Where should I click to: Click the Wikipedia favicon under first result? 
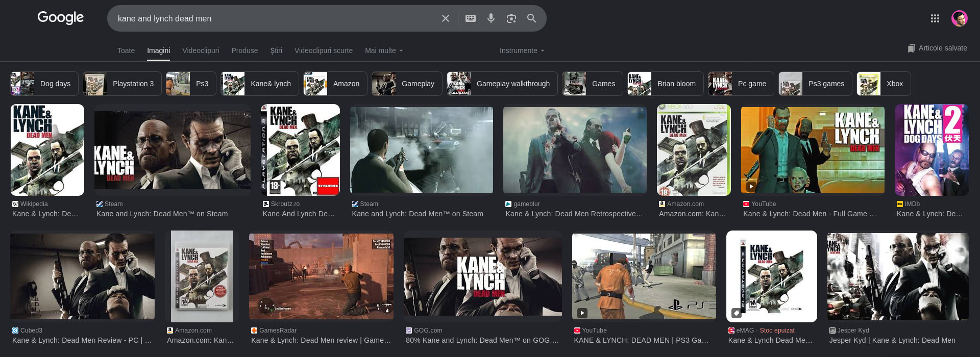[x=15, y=204]
